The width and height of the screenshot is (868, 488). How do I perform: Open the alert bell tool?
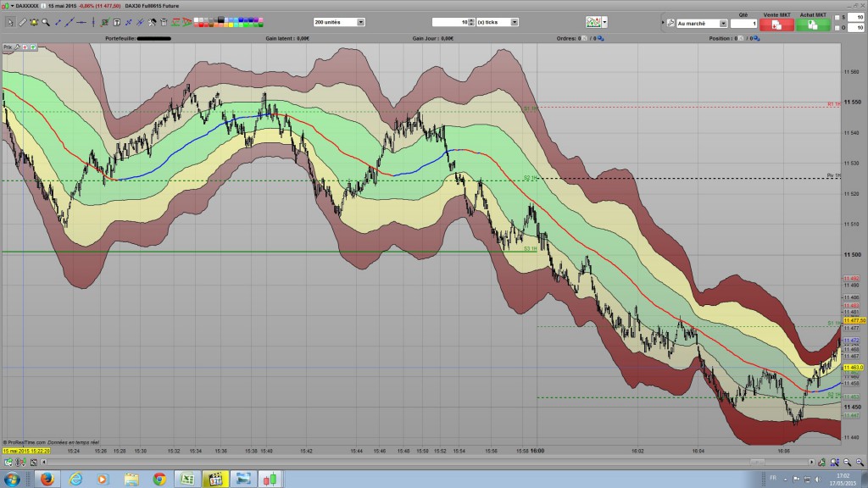point(34,22)
